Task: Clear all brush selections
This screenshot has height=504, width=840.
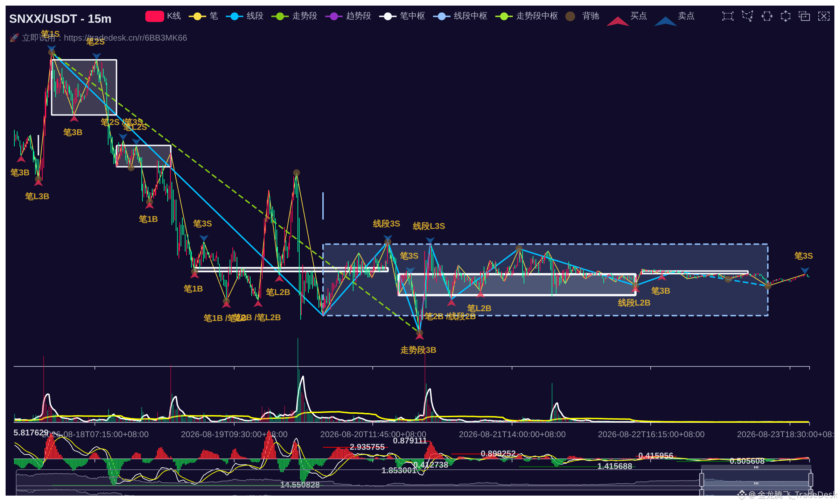Action: click(x=824, y=16)
